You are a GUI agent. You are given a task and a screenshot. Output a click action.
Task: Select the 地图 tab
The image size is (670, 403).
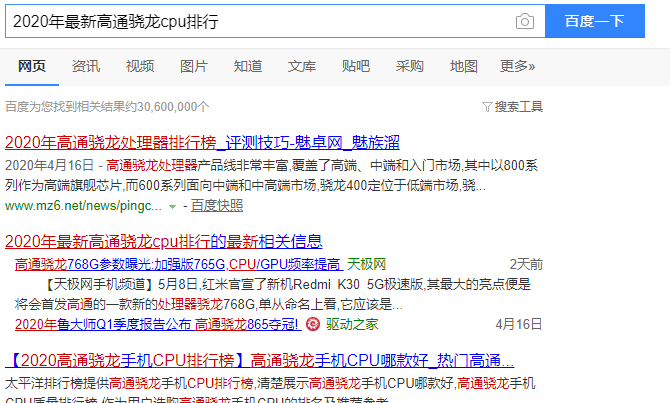coord(464,67)
